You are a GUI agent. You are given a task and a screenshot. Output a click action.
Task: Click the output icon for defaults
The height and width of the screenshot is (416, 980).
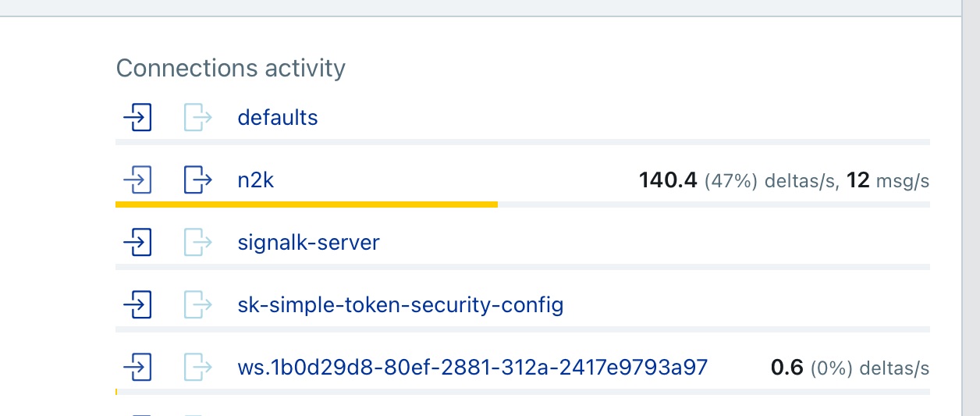[x=198, y=118]
